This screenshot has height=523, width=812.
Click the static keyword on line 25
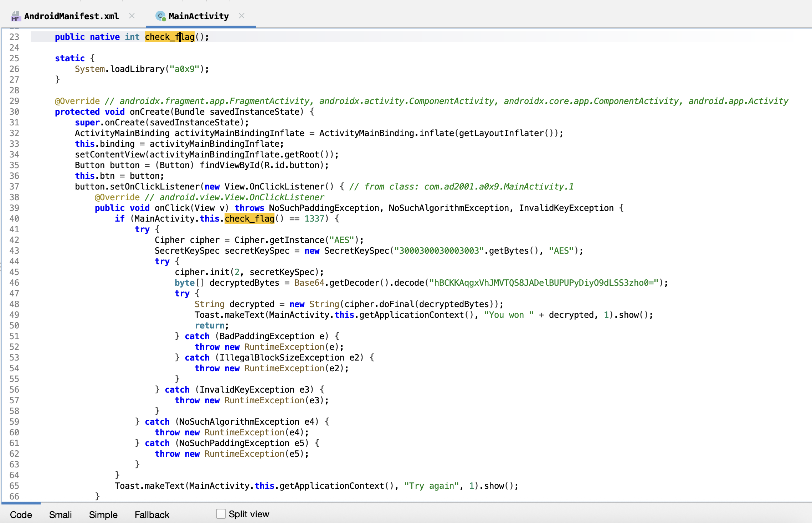[70, 58]
